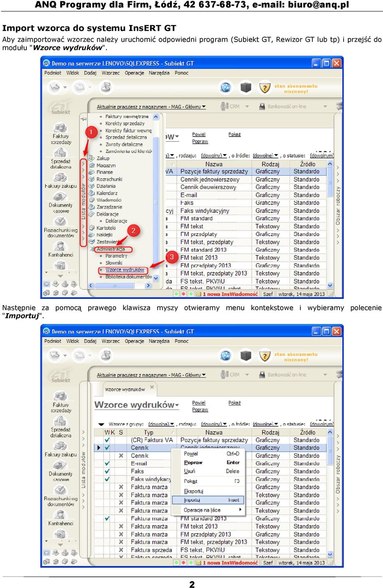383x588 pixels.
Task: Open the źródle (dowolne) filter in lower window
Action: (x=265, y=424)
